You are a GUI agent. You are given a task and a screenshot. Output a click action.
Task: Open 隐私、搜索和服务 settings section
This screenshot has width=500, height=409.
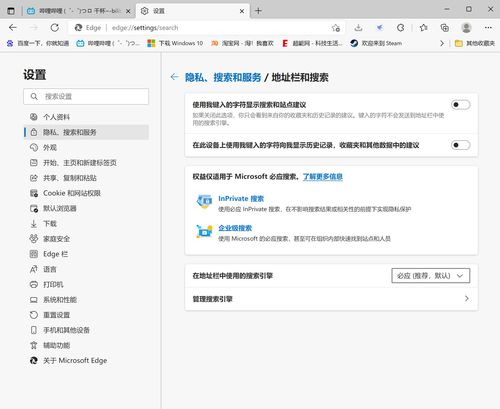pos(86,132)
